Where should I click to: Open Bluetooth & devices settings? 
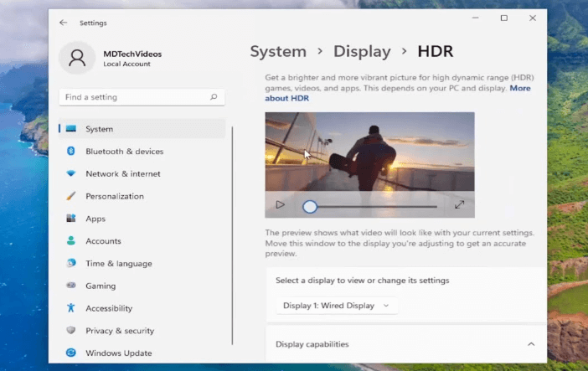click(x=124, y=152)
